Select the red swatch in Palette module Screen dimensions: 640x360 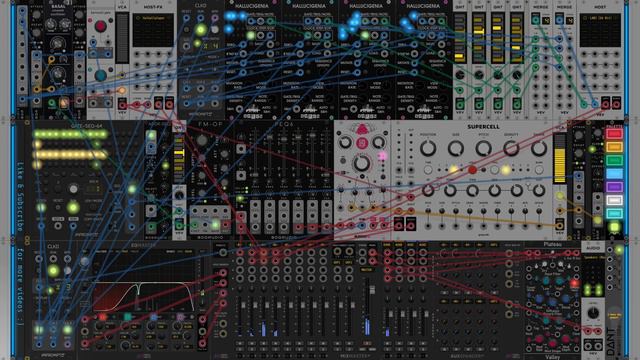coord(614,134)
